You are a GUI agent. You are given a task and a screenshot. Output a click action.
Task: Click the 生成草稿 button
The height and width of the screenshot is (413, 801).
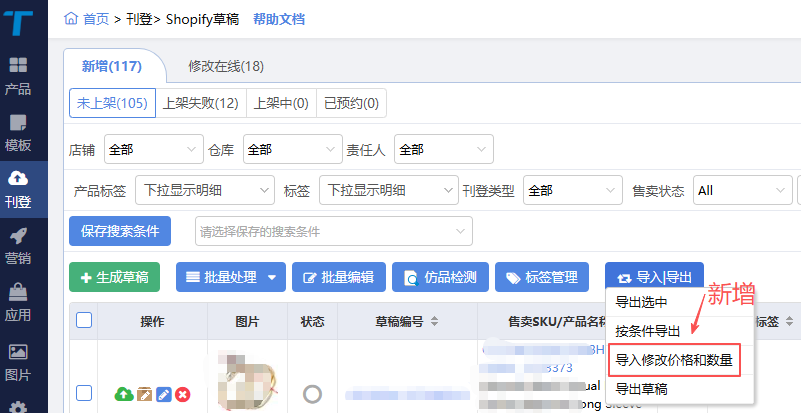114,277
